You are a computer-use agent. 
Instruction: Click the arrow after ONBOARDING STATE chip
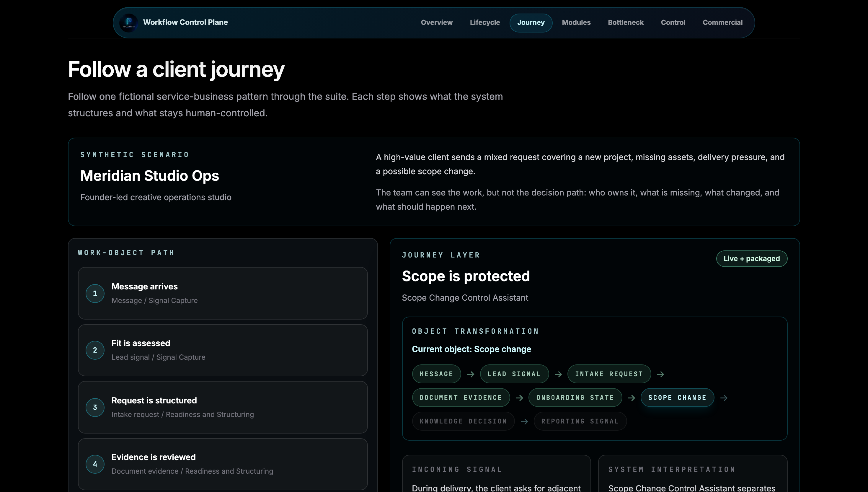tap(631, 398)
